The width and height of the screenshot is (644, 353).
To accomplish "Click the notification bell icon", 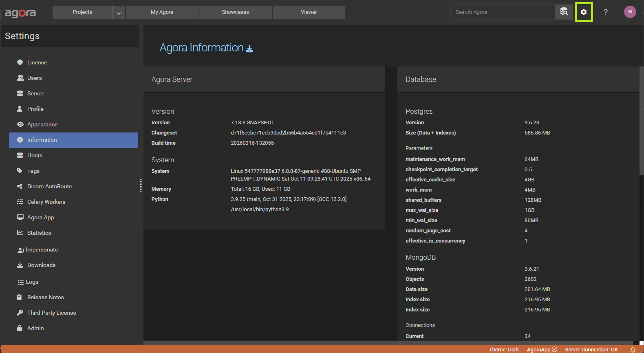I will (633, 349).
